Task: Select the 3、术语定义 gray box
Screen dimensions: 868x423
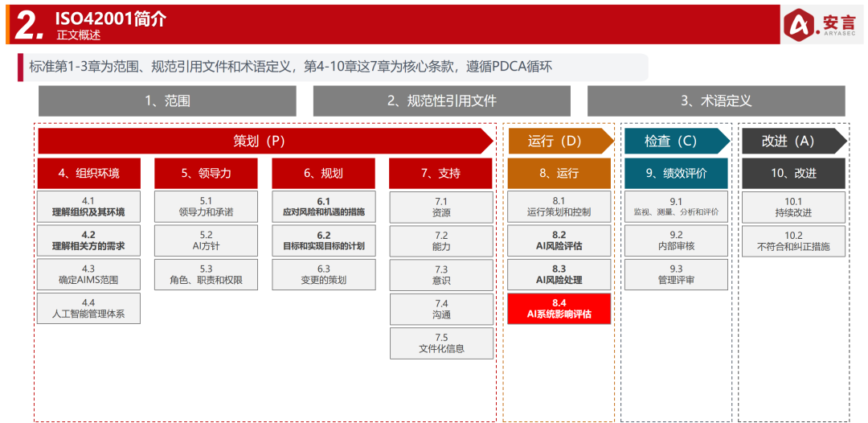Action: coord(716,101)
